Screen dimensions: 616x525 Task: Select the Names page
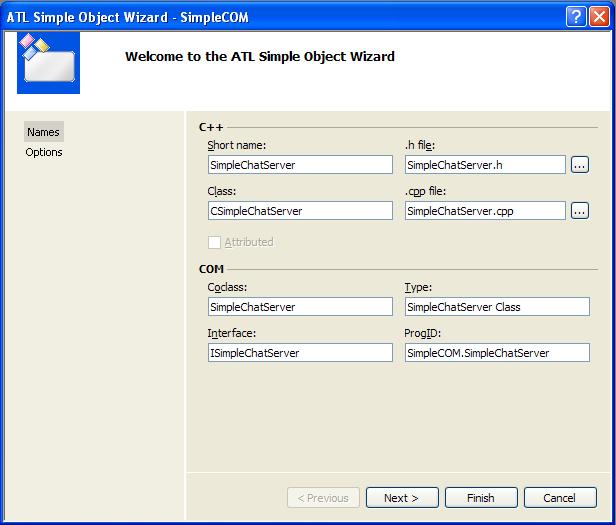coord(44,132)
